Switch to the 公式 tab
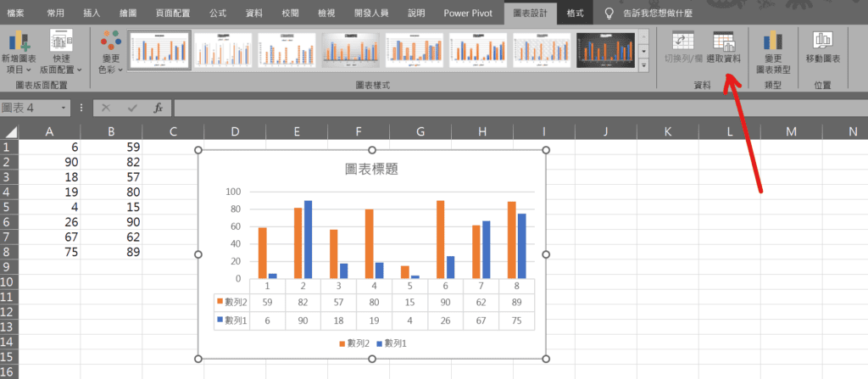Image resolution: width=868 pixels, height=379 pixels. coord(218,14)
